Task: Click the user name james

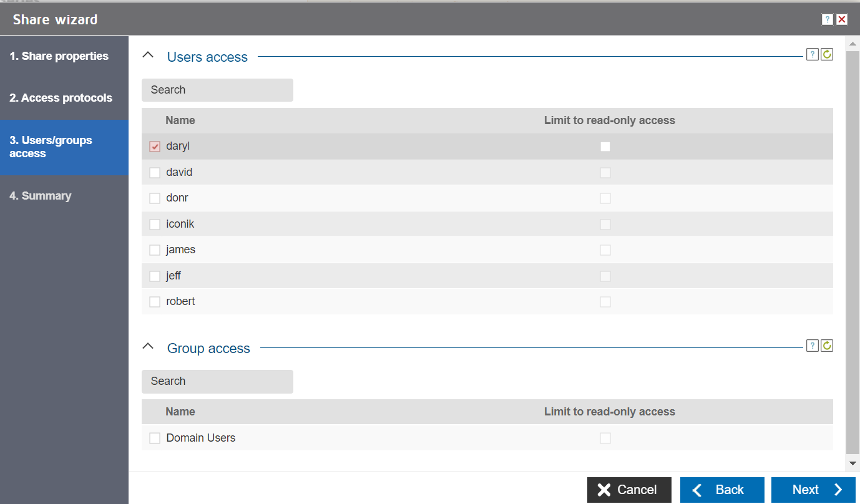Action: coord(181,250)
